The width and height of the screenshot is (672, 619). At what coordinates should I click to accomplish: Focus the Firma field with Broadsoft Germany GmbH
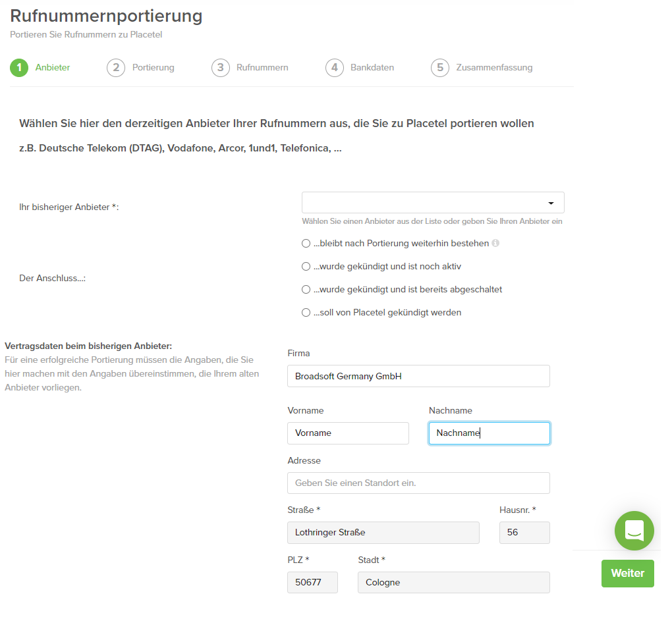coord(418,376)
